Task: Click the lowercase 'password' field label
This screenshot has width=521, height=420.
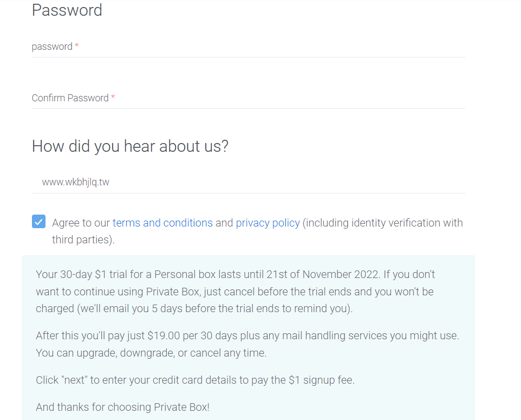Action: point(52,47)
